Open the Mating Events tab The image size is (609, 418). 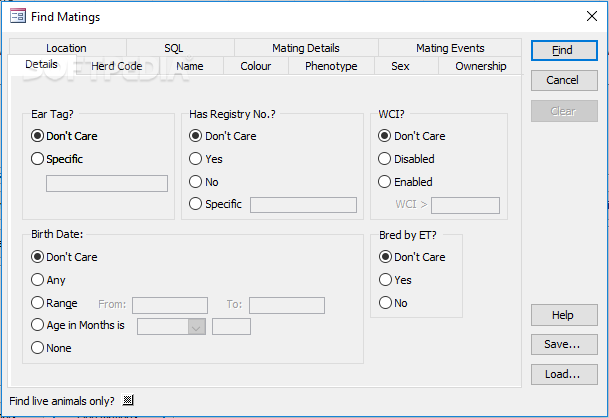pos(450,48)
